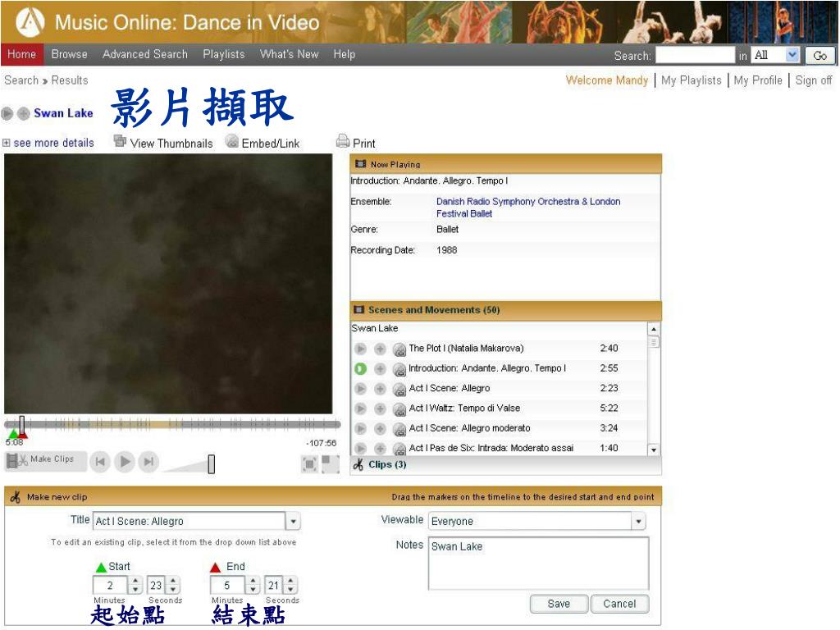Open the Viewable dropdown set to Everyone
Screen dimensions: 840x630
point(638,521)
